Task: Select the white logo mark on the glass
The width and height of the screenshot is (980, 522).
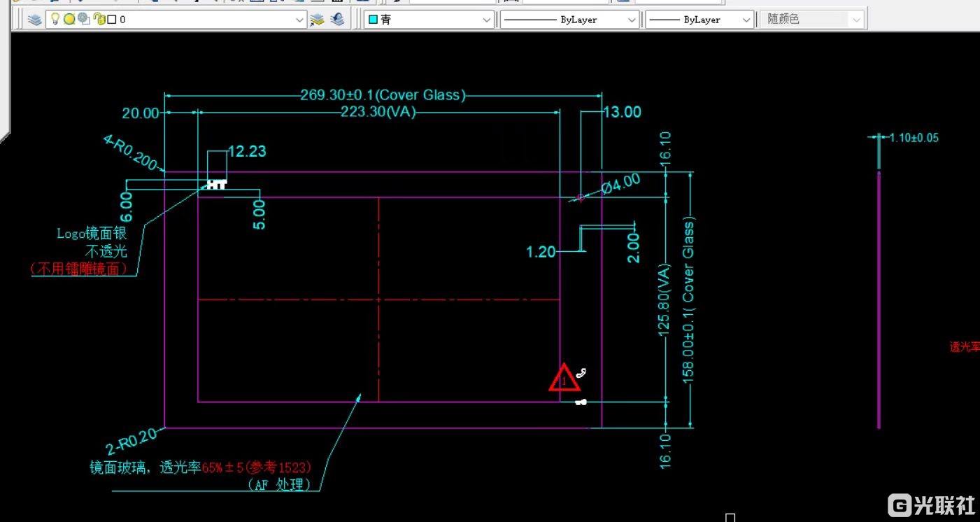Action: pos(216,185)
